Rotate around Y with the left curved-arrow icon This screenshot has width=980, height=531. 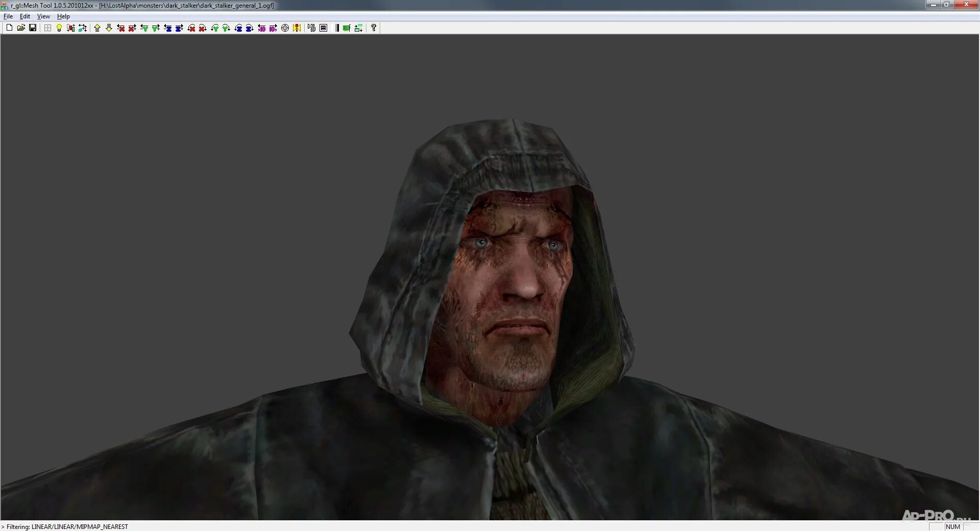tap(215, 28)
